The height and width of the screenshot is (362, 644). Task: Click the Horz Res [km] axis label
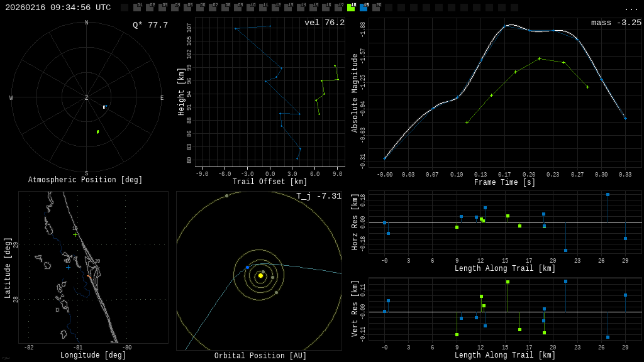coord(355,222)
